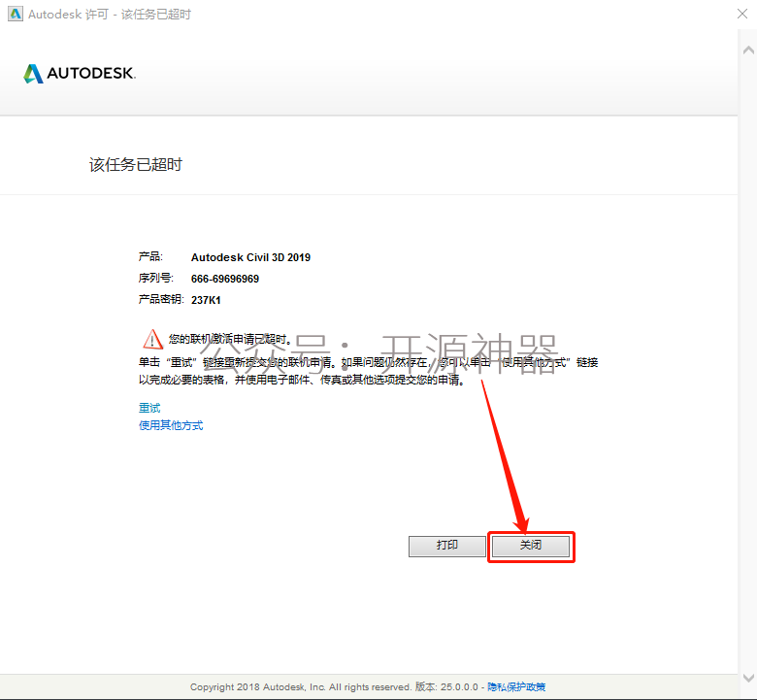Open the 使用其他方式 link
This screenshot has height=700, width=757.
[x=171, y=425]
